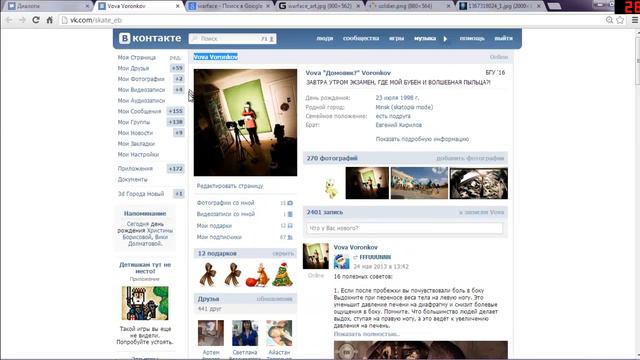Viewport: 640px width, 360px height.
Task: Switch to the warface_art.jpg tab
Action: [x=320, y=6]
